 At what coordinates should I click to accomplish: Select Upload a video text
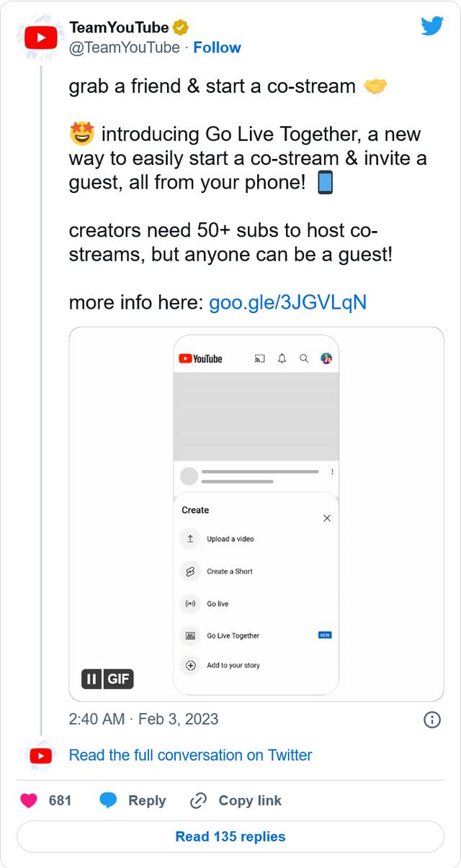coord(230,539)
